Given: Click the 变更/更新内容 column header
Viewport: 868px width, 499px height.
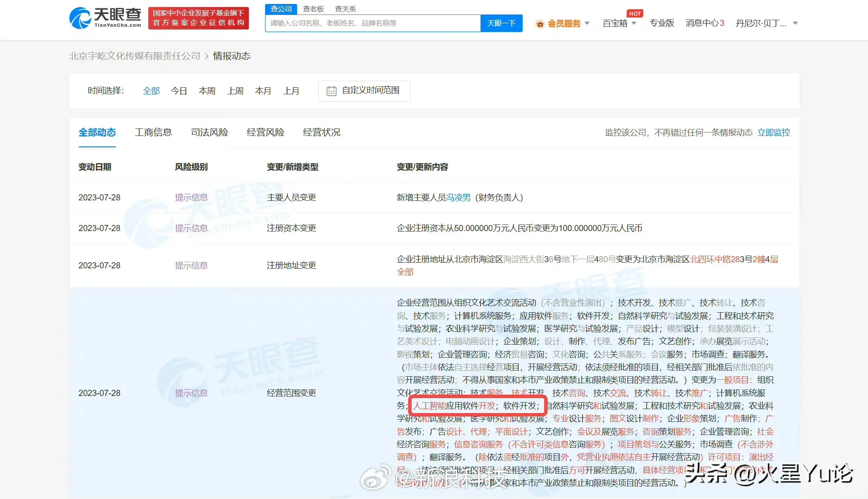Looking at the screenshot, I should (x=423, y=167).
